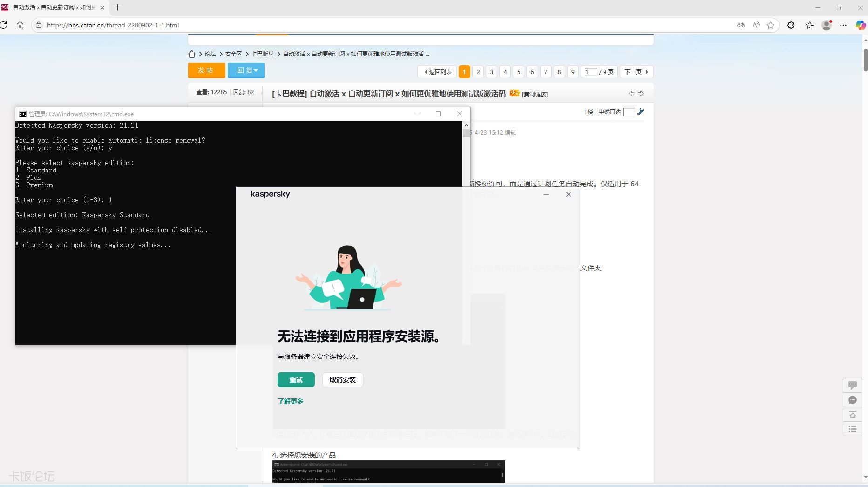Viewport: 868px width, 487px height.
Task: Click the page number input field
Action: click(591, 72)
